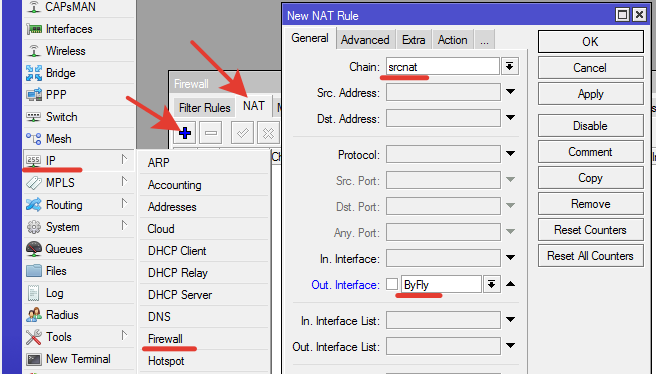Open the Out. Interface dropdown list
The height and width of the screenshot is (374, 656).
492,284
